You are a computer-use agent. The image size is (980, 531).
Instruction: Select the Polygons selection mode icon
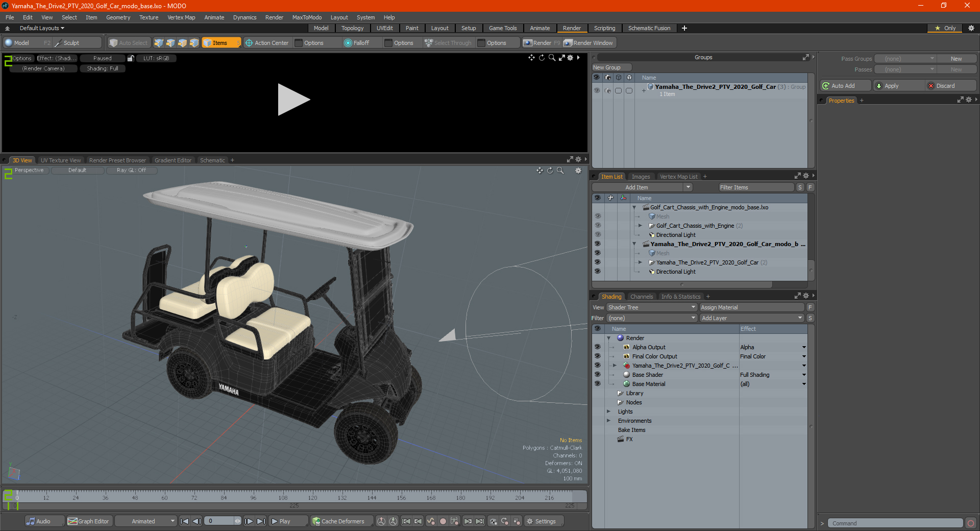(182, 43)
